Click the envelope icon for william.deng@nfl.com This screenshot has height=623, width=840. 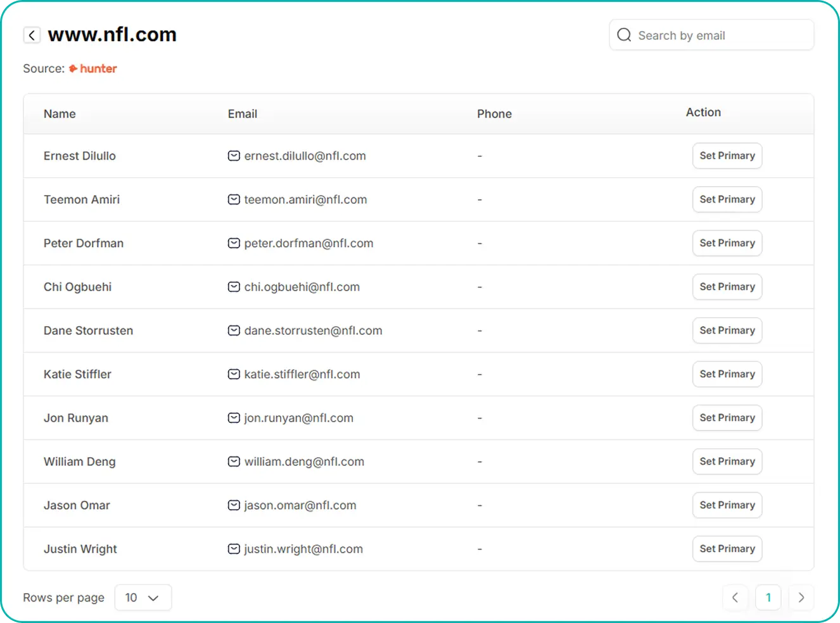point(234,462)
